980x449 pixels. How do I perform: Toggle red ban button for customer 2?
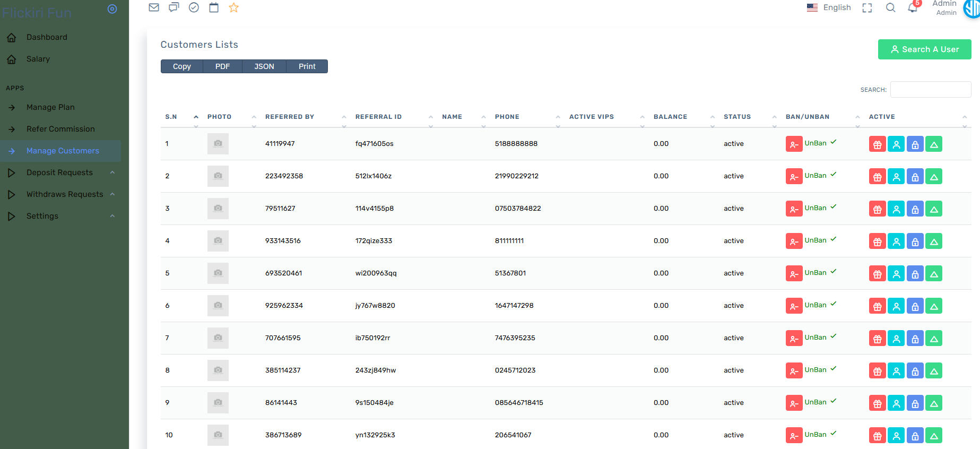point(794,177)
